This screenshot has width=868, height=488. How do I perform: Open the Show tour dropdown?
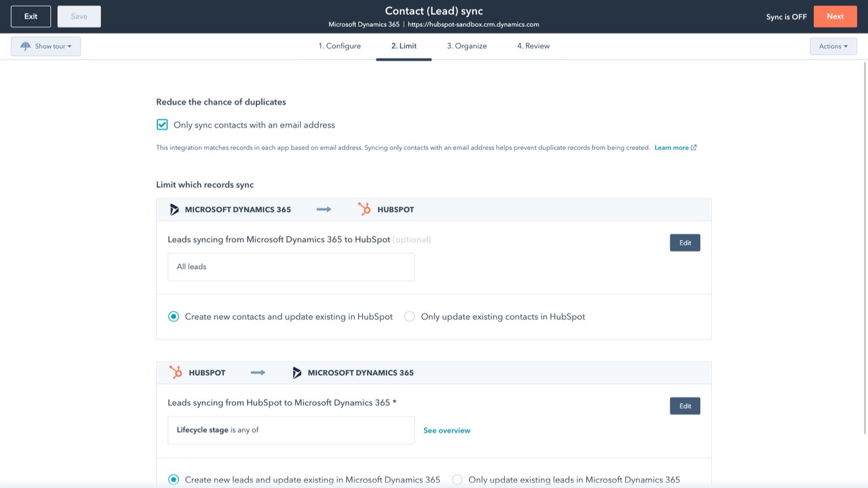click(x=46, y=46)
